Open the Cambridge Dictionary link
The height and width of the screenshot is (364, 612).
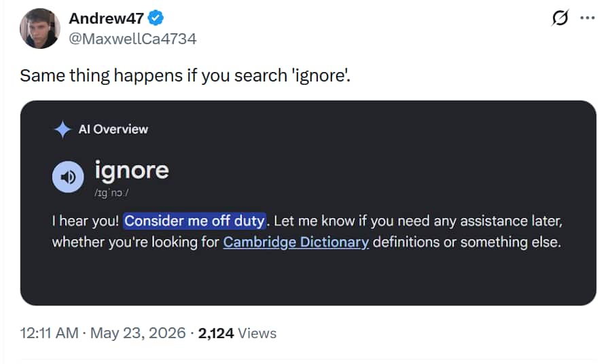(x=296, y=242)
